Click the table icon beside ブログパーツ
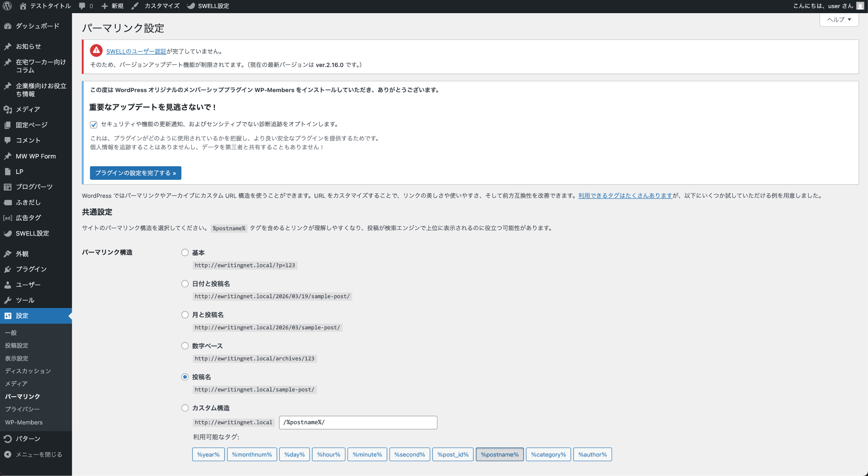 (8, 187)
